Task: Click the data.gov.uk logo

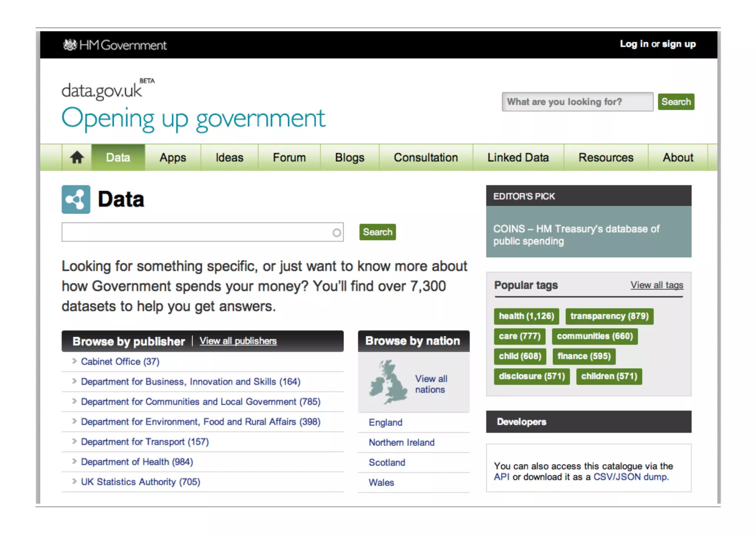Action: pyautogui.click(x=102, y=91)
